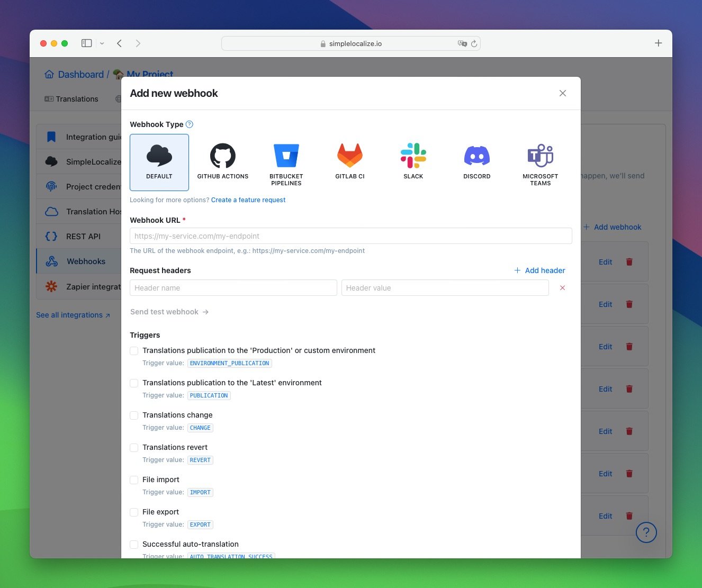Close the Add new webhook dialog
The height and width of the screenshot is (588, 702).
563,93
